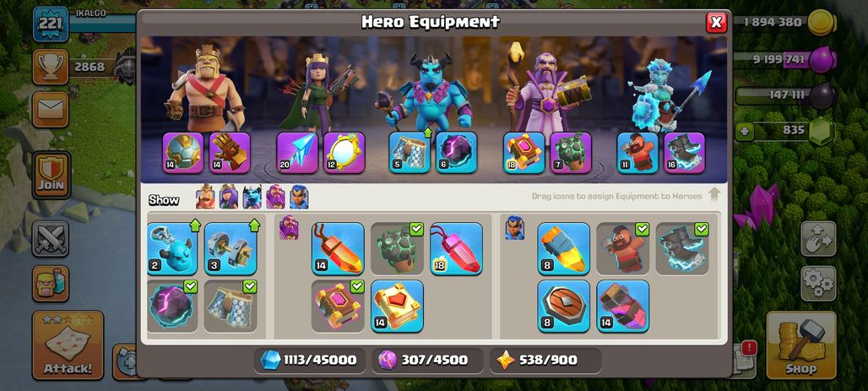Click the green plus to add gems
The height and width of the screenshot is (391, 868).
743,132
